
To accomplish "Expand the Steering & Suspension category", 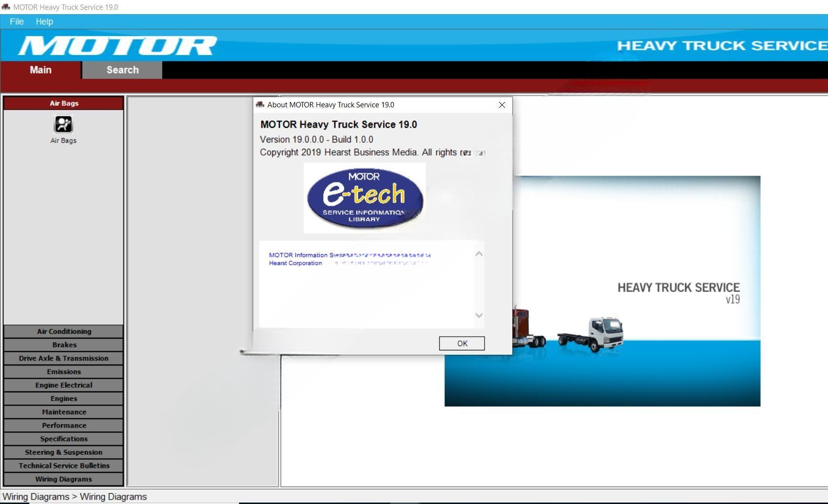I will coord(63,452).
